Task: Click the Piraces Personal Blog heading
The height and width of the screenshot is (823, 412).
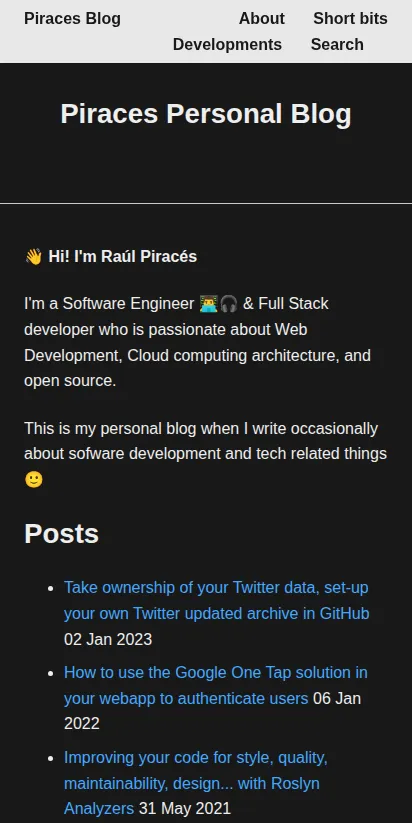Action: (206, 114)
